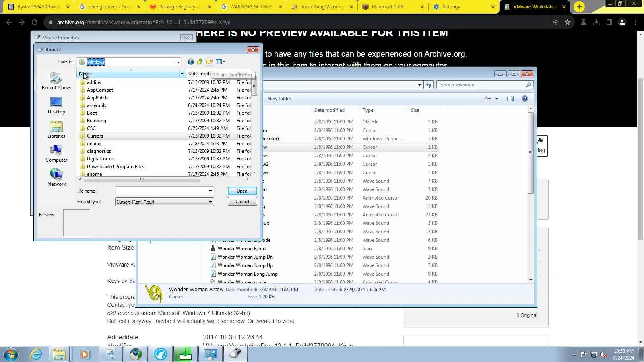This screenshot has width=644, height=362.
Task: Change view mode icon in Explorer
Action: point(488,99)
